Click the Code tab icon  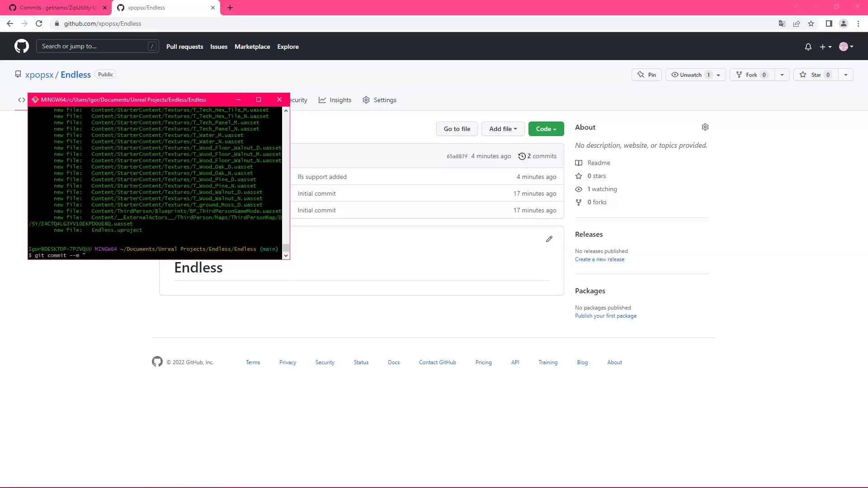tap(22, 100)
